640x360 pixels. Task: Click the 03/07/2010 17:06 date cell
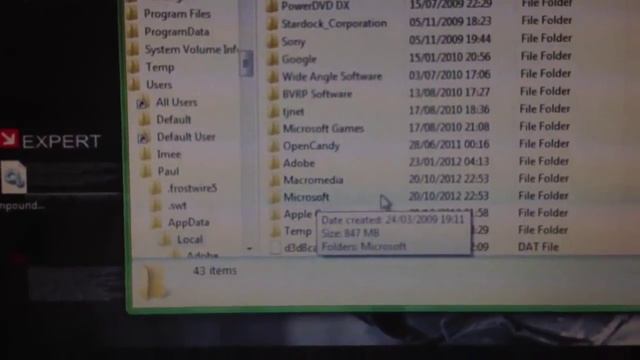(x=449, y=75)
